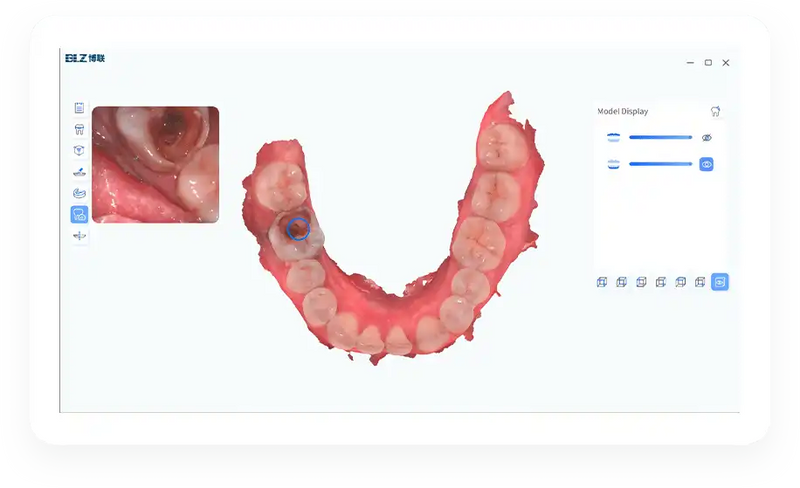Click the first cube view icon in row
The width and height of the screenshot is (800, 488).
[602, 282]
